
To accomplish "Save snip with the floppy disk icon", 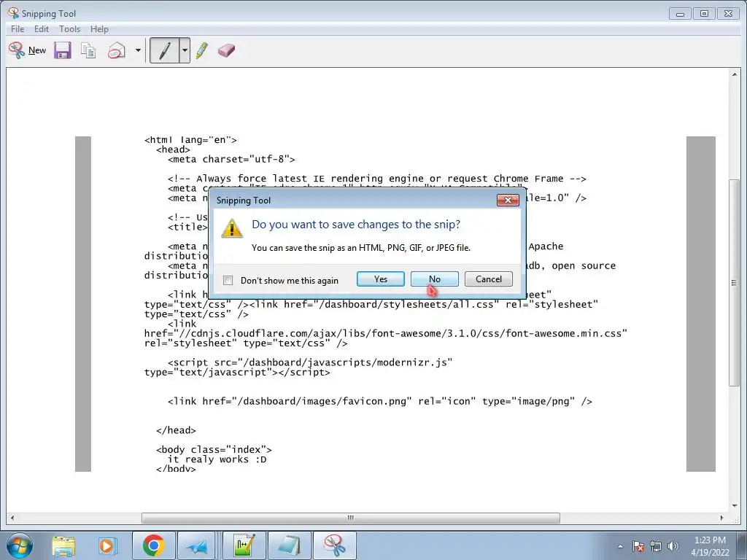I will pyautogui.click(x=63, y=50).
